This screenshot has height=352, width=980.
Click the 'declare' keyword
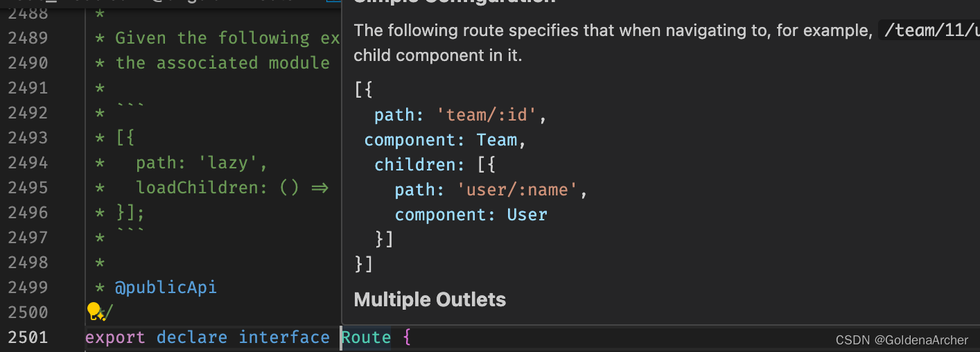click(x=192, y=337)
